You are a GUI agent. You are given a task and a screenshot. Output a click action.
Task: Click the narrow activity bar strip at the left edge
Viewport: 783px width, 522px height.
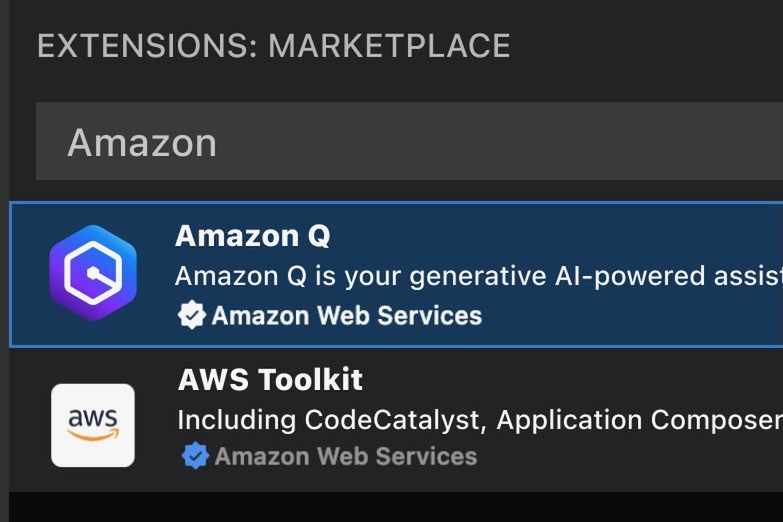pos(4,261)
